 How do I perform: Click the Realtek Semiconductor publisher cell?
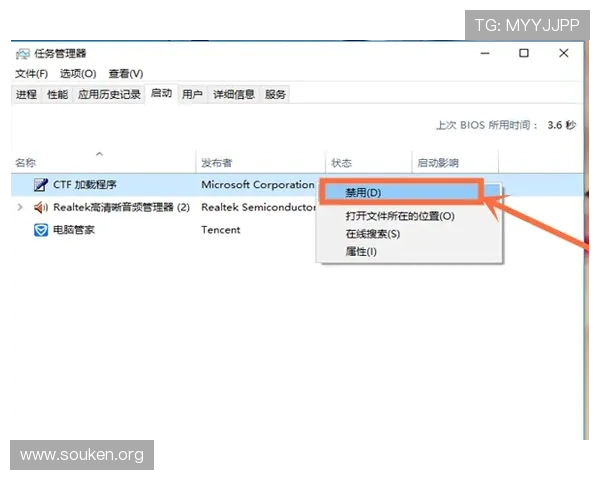[x=259, y=207]
